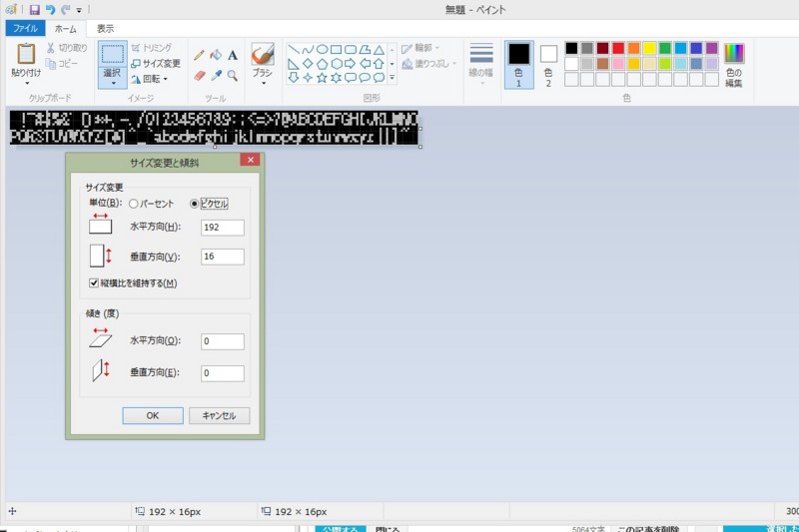Viewport: 799px width, 532px height.
Task: Click OK in the resize dialog
Action: click(153, 415)
